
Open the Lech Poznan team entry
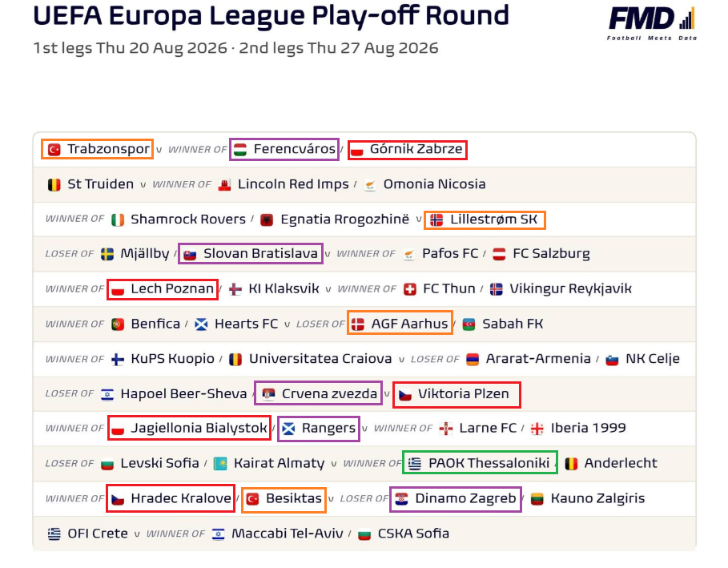(171, 289)
